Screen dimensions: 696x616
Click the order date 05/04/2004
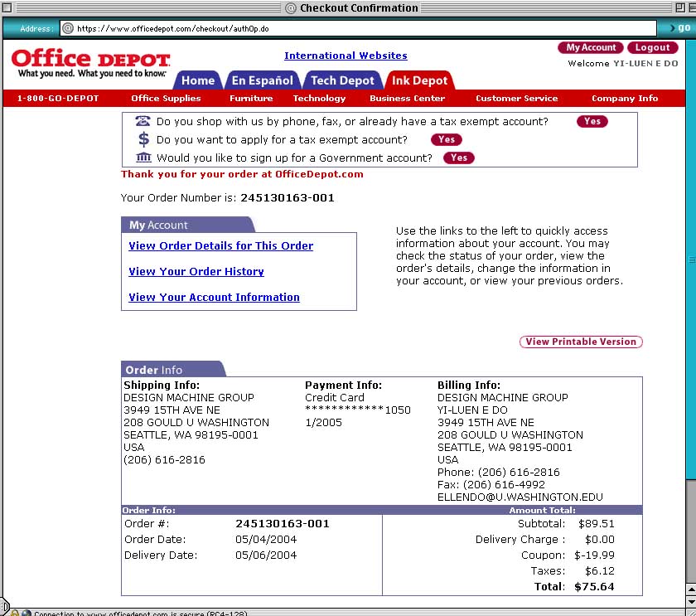coord(266,539)
